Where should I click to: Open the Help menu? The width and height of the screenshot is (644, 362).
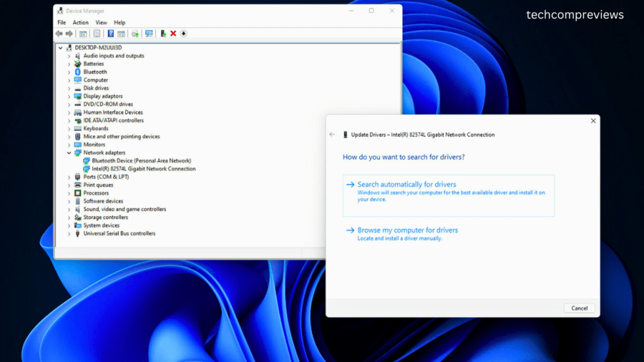pos(119,23)
